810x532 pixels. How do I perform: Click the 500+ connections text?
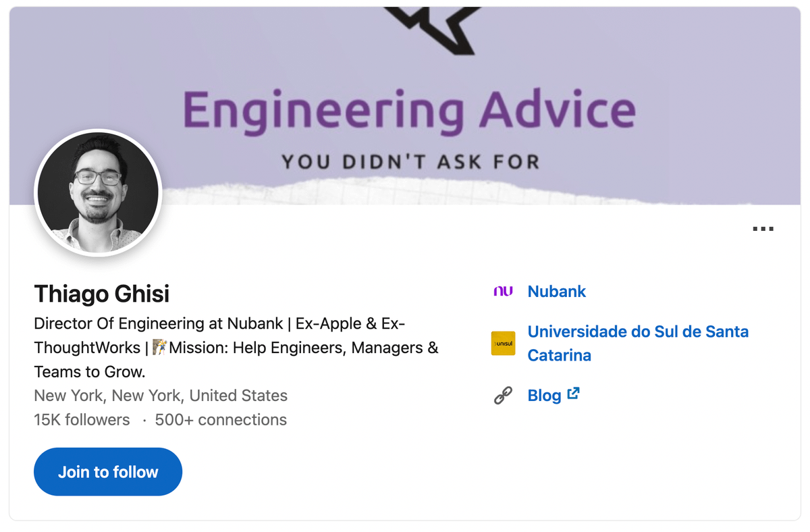[221, 420]
